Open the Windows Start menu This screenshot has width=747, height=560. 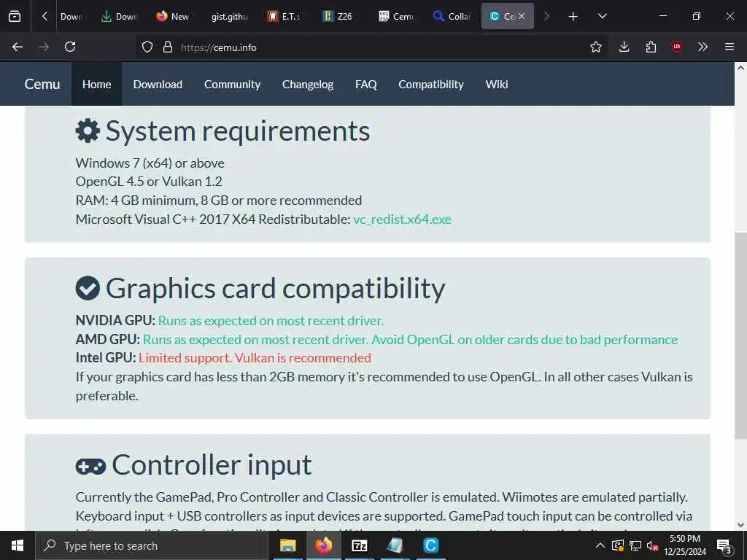tap(18, 545)
